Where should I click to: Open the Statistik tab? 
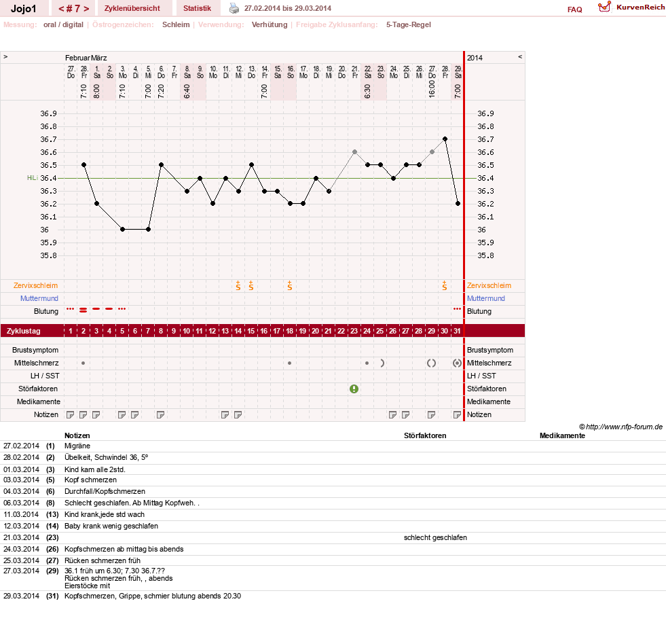pos(197,8)
